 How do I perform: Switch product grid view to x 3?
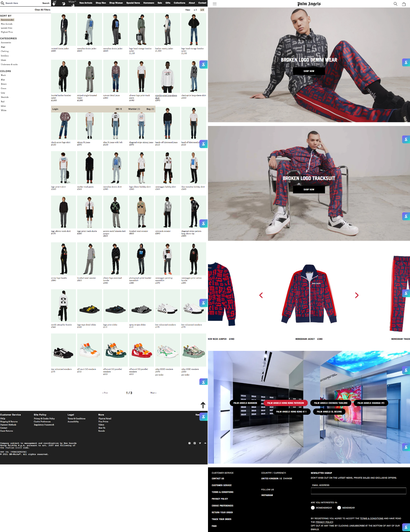click(195, 10)
